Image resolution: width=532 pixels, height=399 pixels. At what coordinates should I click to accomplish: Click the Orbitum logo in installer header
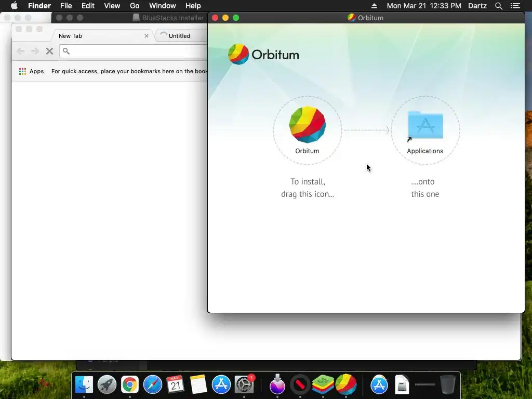click(x=263, y=54)
